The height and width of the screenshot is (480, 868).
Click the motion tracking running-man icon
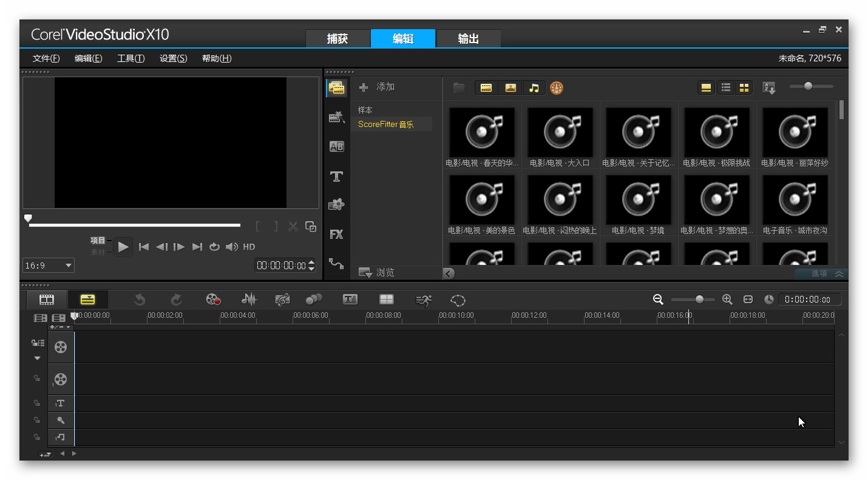423,300
